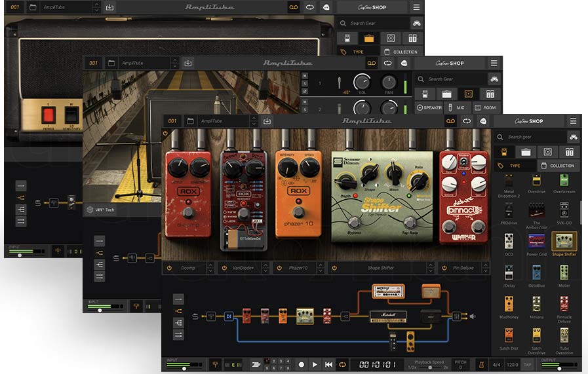Click save preset icon in front window
This screenshot has height=374, width=588.
pos(267,121)
